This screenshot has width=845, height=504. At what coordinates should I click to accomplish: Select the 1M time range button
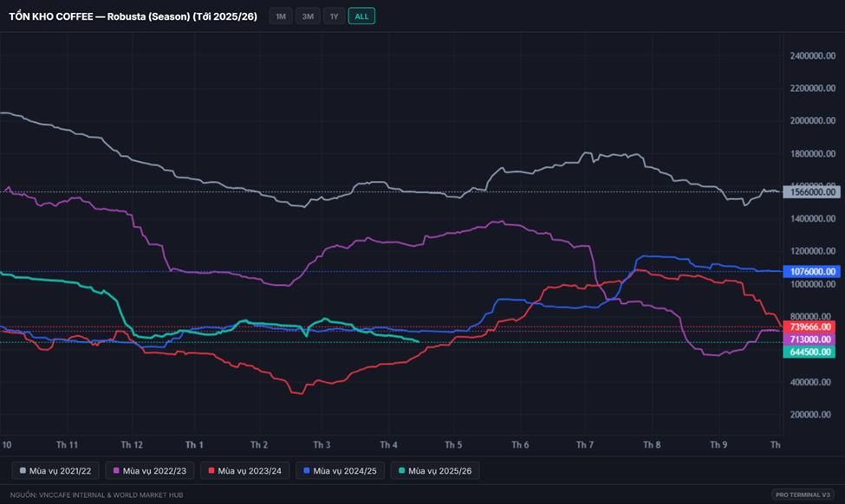[x=281, y=16]
